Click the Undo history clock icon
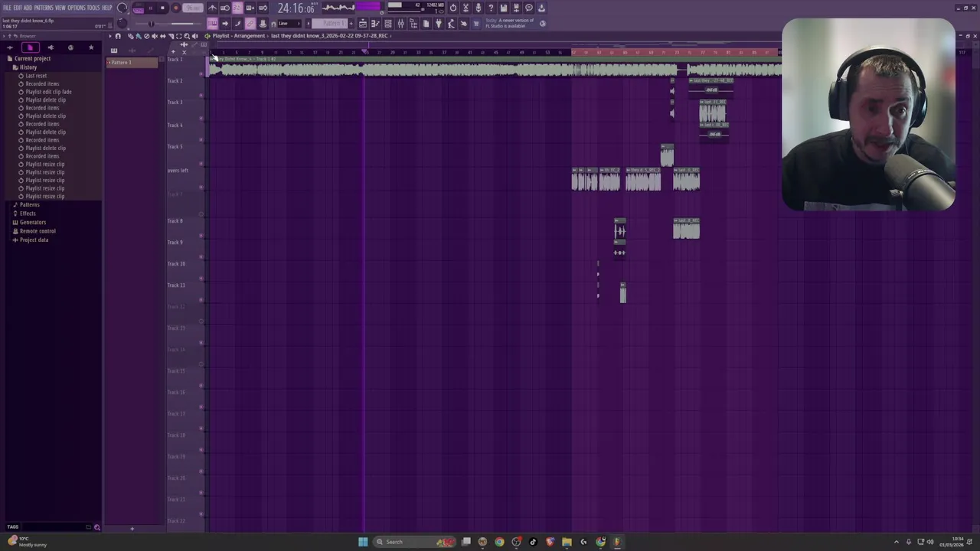Screen dimensions: 980x551 pyautogui.click(x=452, y=8)
